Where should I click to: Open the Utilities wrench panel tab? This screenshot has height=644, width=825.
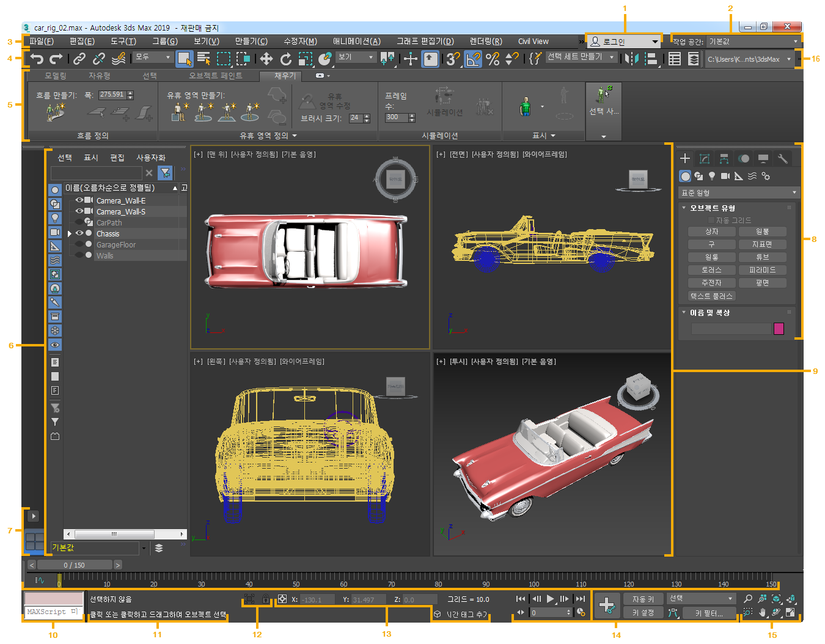point(782,159)
